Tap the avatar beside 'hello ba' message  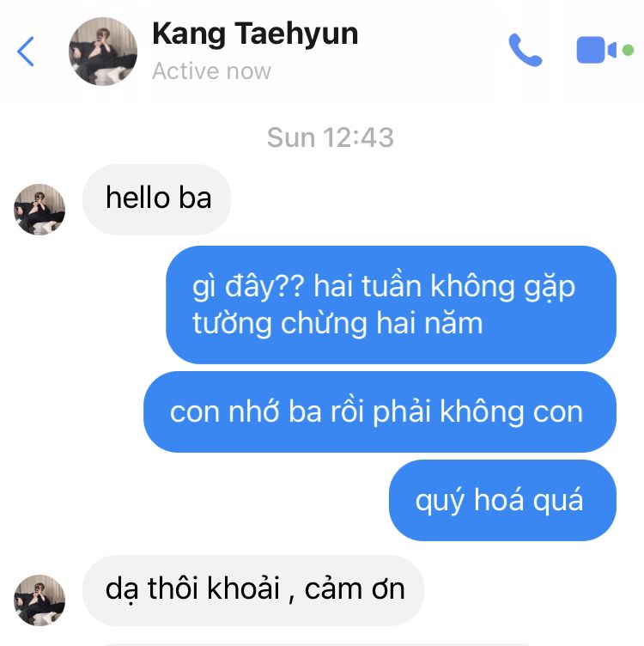(39, 210)
